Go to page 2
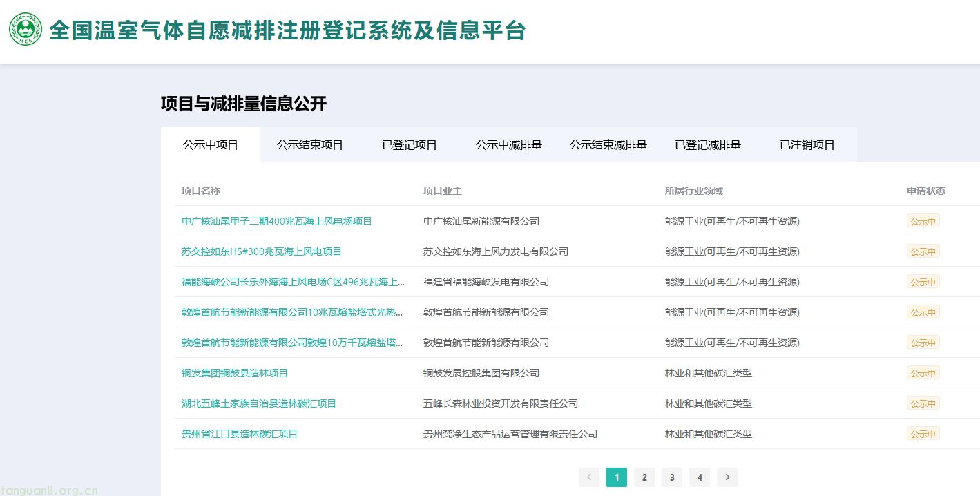 point(644,477)
